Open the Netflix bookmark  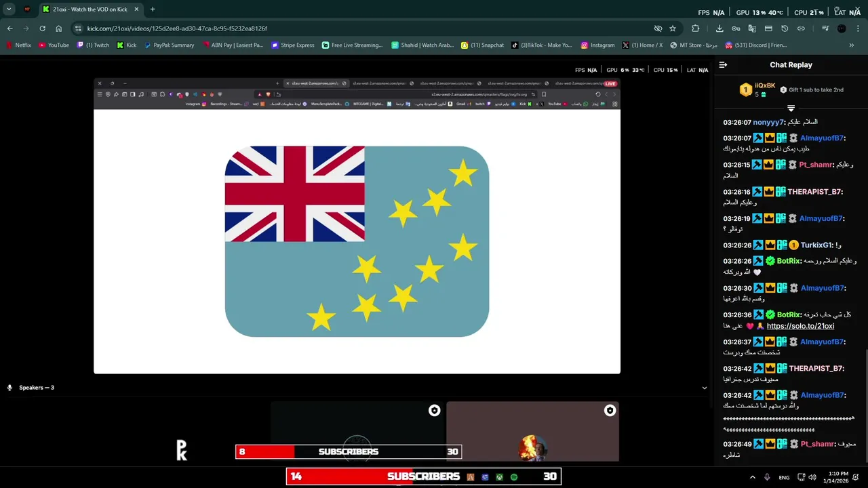click(x=19, y=45)
